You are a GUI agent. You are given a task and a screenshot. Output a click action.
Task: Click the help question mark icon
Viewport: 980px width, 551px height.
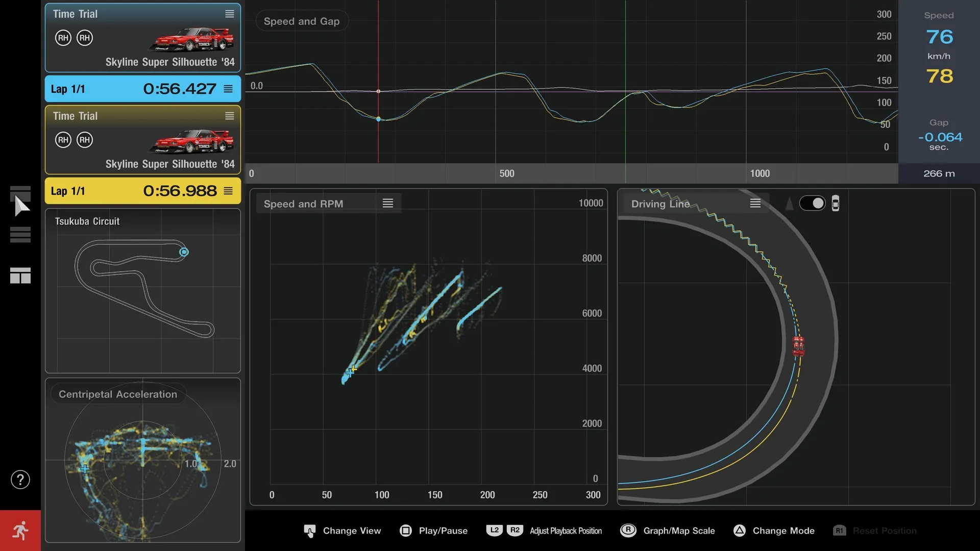coord(20,480)
